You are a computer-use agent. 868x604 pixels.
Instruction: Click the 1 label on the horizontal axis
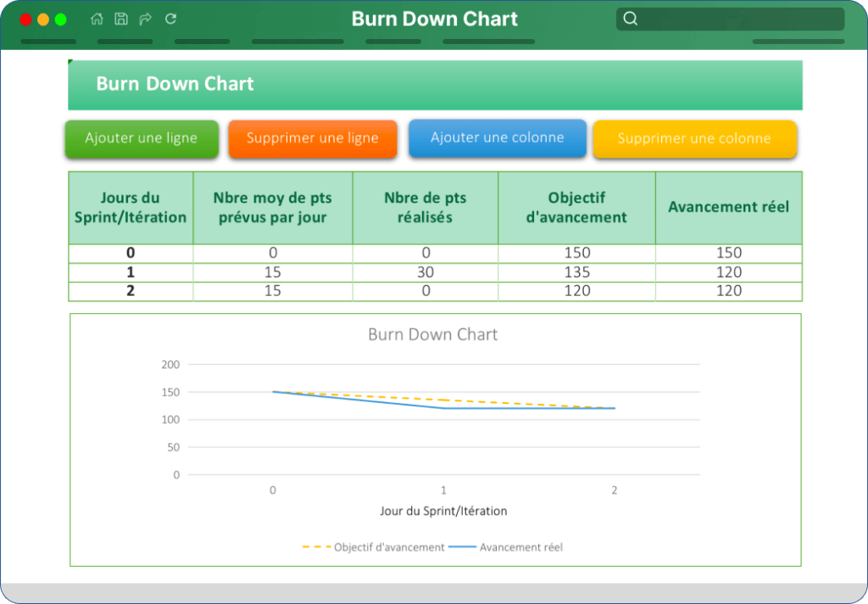(x=443, y=490)
